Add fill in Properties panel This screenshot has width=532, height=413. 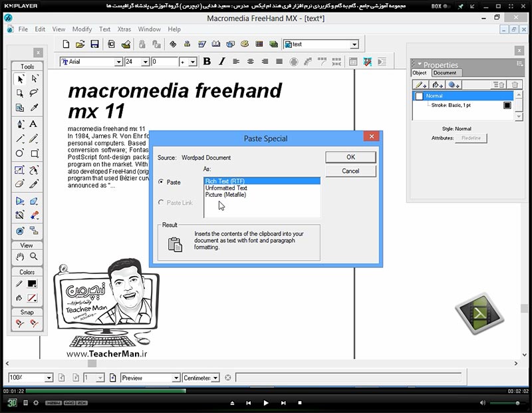(438, 85)
